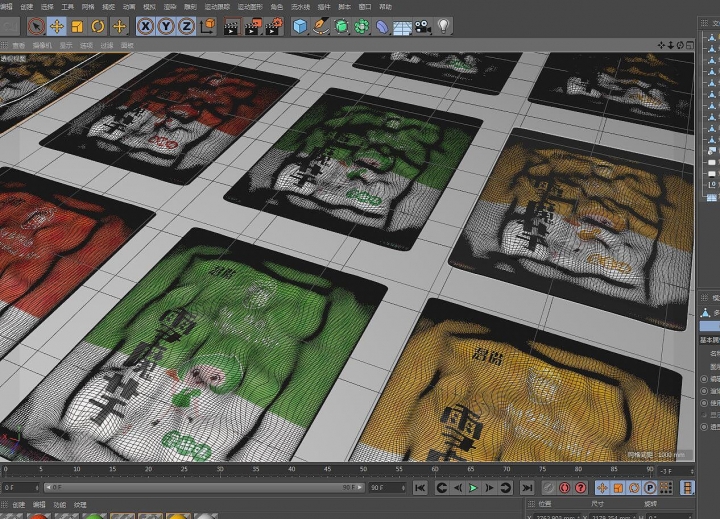Add a Light object with bulb icon
Image resolution: width=720 pixels, height=519 pixels.
coord(444,26)
